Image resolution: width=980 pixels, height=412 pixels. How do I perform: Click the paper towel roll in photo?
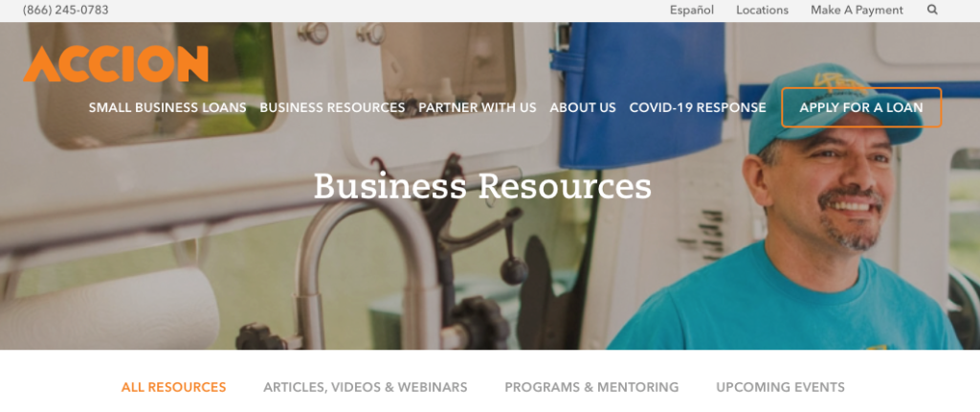click(x=109, y=309)
